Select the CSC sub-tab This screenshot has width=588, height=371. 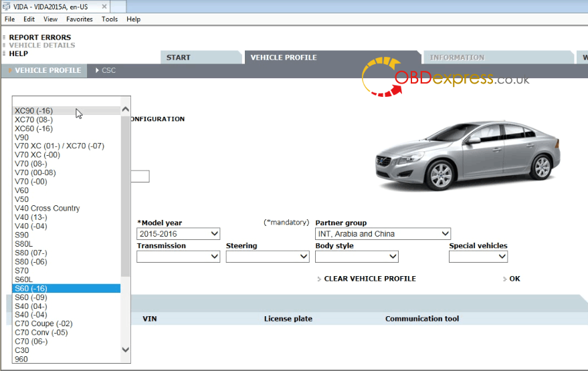[106, 70]
